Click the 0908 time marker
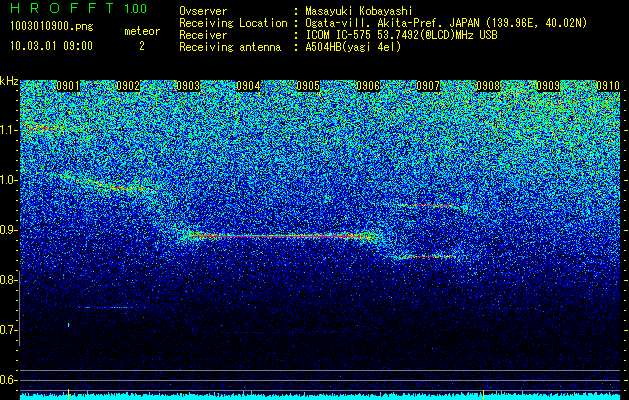The width and height of the screenshot is (629, 400). coord(488,86)
